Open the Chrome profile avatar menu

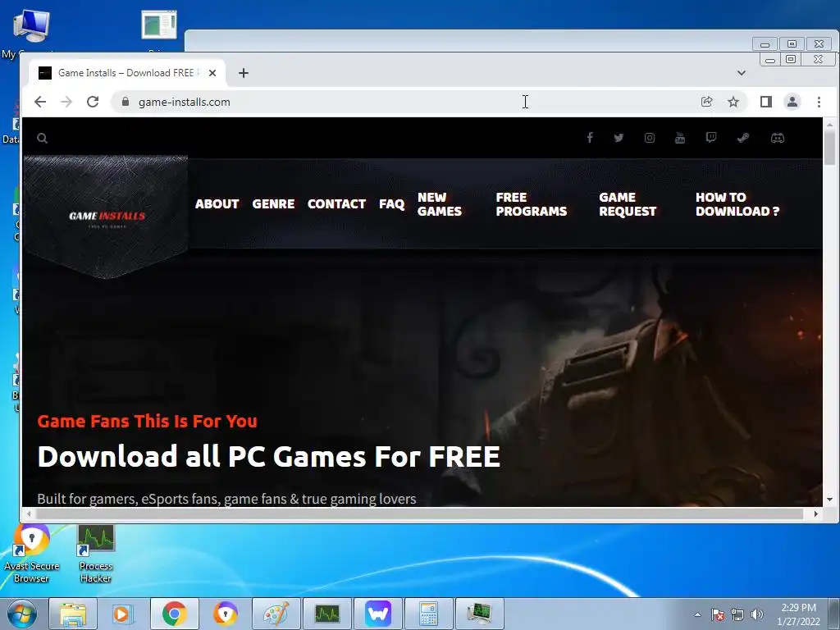click(792, 102)
